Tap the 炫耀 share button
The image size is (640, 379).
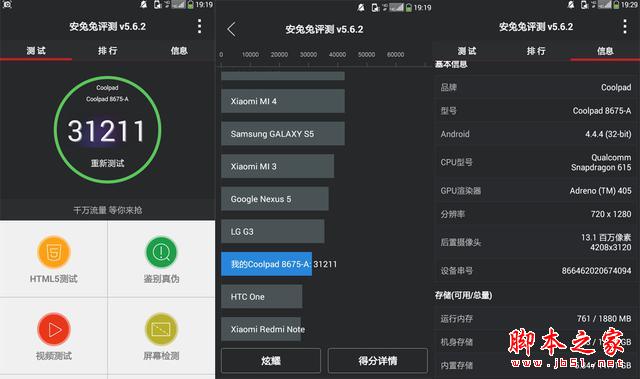[x=271, y=361]
